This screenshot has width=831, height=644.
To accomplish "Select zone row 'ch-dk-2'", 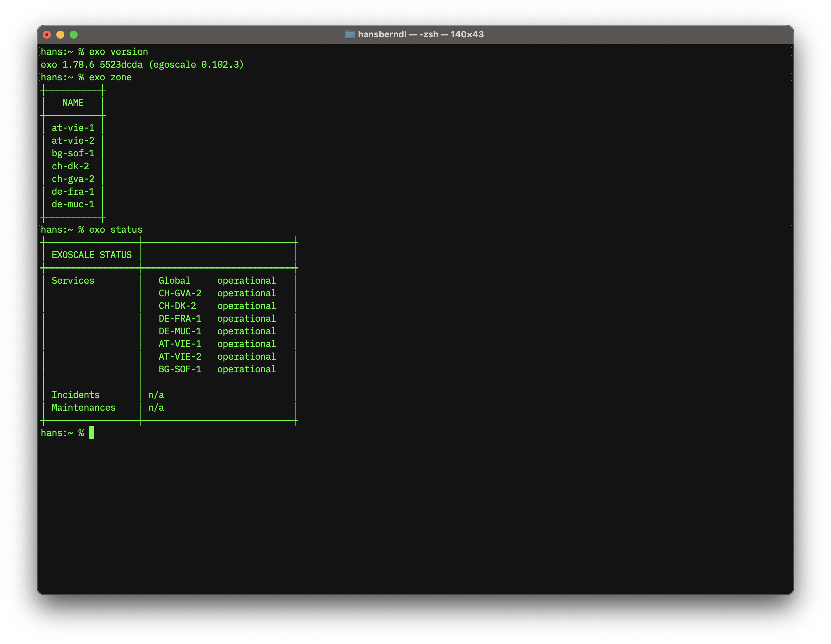I will coord(70,166).
